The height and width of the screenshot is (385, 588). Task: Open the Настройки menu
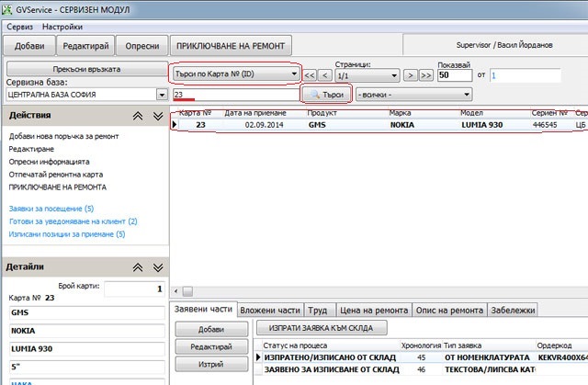[x=62, y=27]
